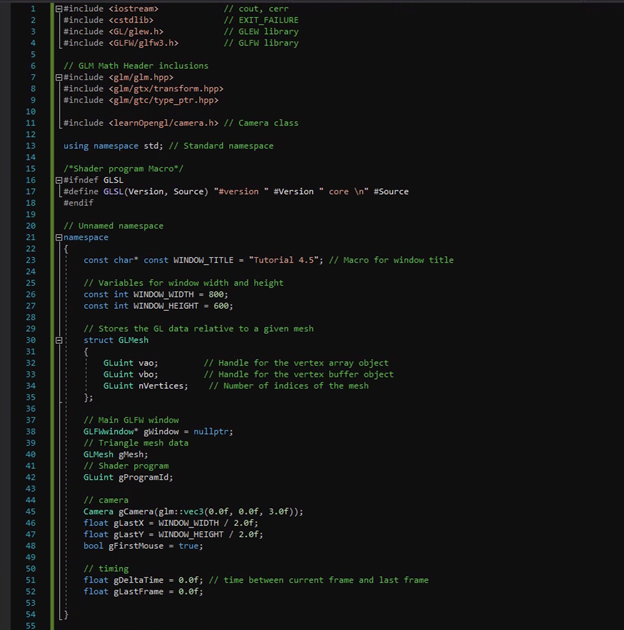
Task: Click the '// camera' comment on line 44
Action: [106, 500]
